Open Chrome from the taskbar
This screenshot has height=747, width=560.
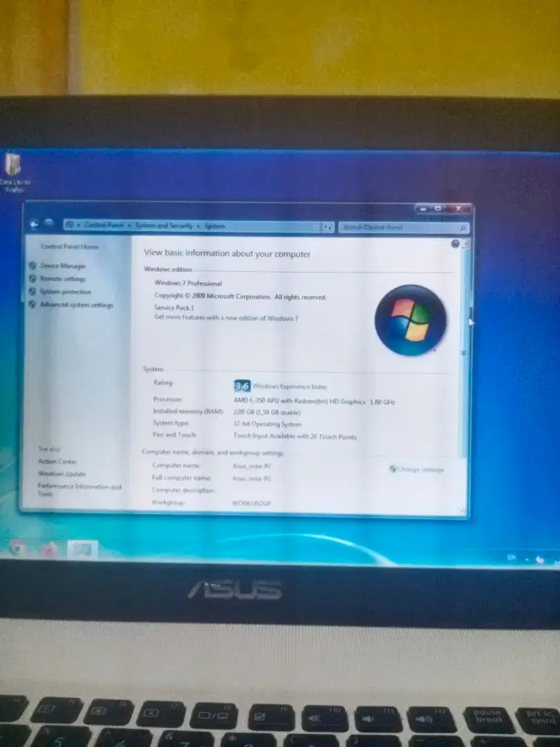[x=17, y=548]
